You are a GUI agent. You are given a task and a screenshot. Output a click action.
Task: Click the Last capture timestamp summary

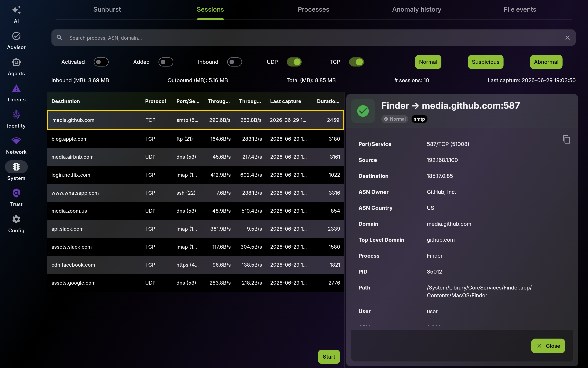tap(531, 80)
